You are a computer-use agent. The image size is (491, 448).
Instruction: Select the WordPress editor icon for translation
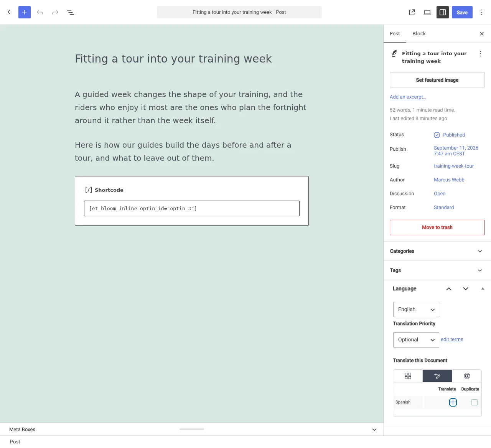(x=467, y=376)
